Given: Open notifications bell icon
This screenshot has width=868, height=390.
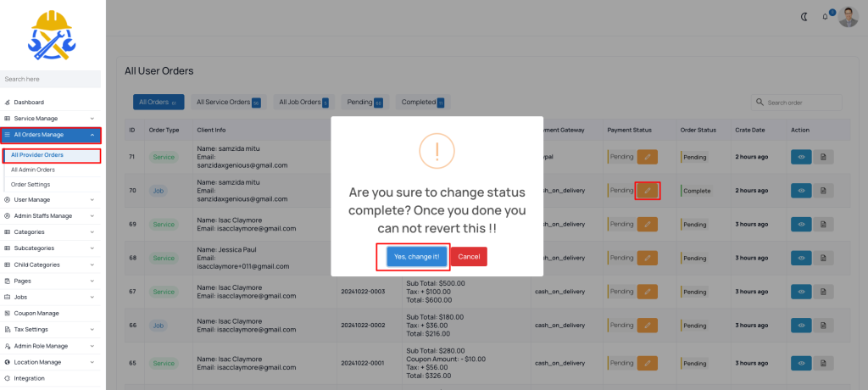Looking at the screenshot, I should (x=825, y=17).
